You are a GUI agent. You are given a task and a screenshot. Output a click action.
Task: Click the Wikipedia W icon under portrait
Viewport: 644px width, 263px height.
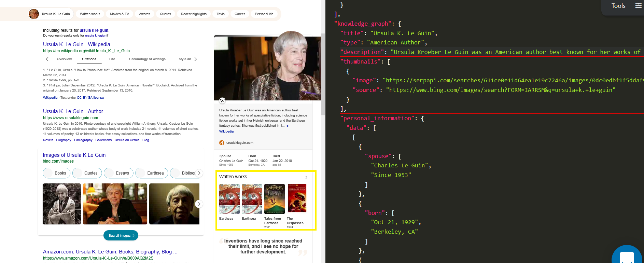click(x=222, y=100)
